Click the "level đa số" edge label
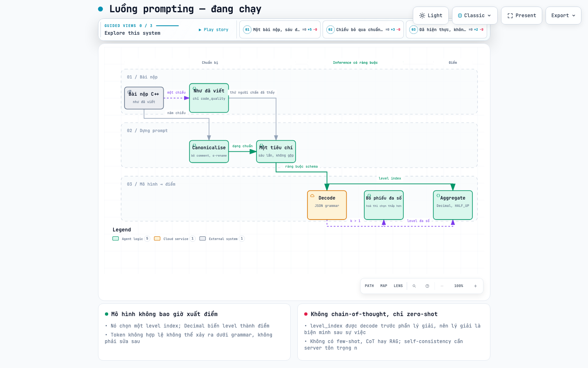This screenshot has height=368, width=588. pyautogui.click(x=418, y=221)
